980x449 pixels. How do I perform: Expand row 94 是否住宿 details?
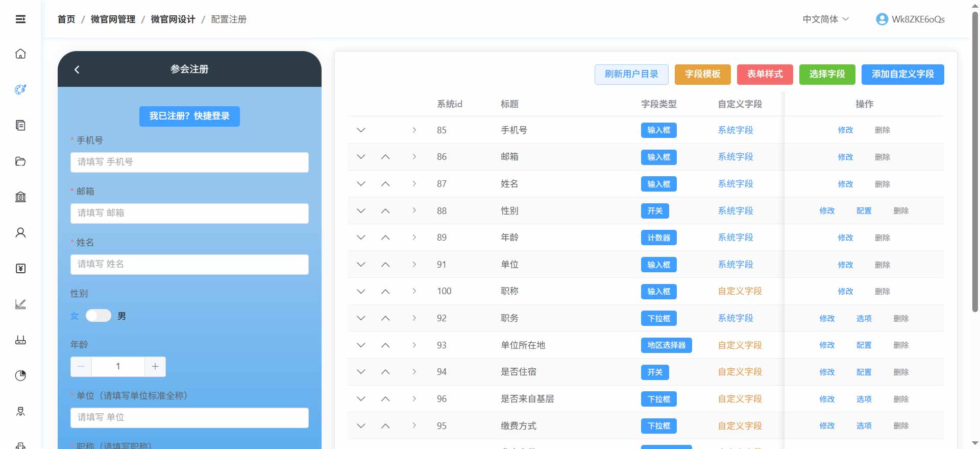click(x=414, y=372)
